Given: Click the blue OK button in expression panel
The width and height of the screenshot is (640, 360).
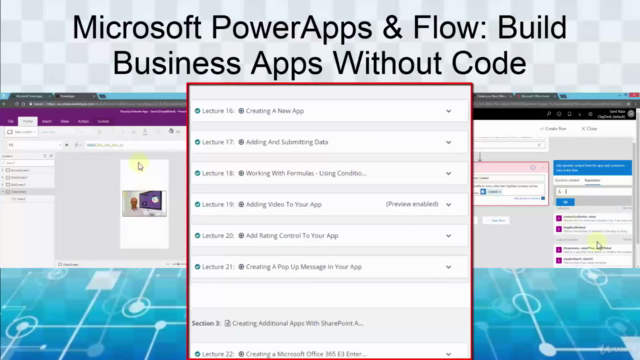Looking at the screenshot, I should (565, 202).
